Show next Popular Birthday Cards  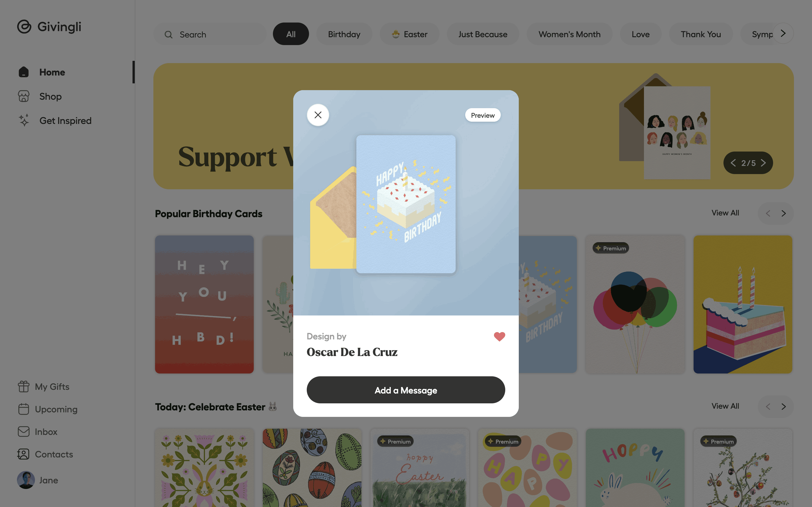784,213
